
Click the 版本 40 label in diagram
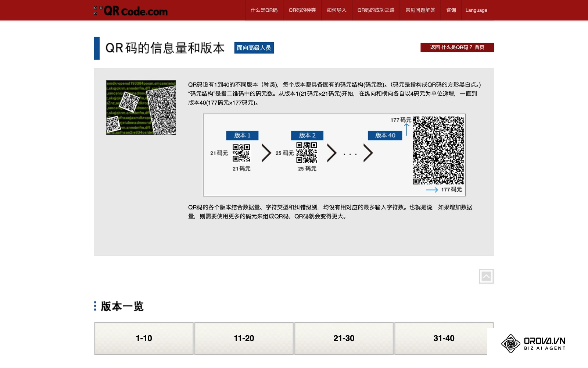[x=385, y=135]
